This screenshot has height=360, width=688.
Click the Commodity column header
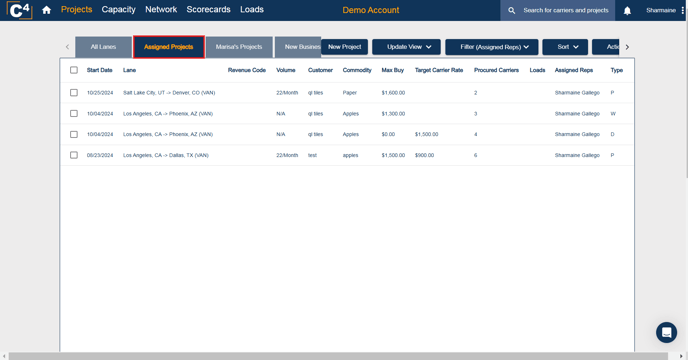357,70
